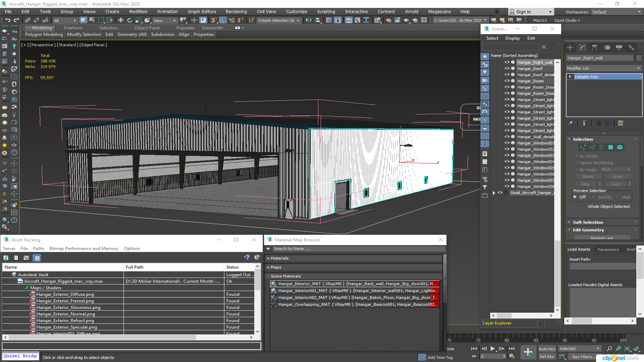Open the Workspaces Default dropdown

pos(616,12)
